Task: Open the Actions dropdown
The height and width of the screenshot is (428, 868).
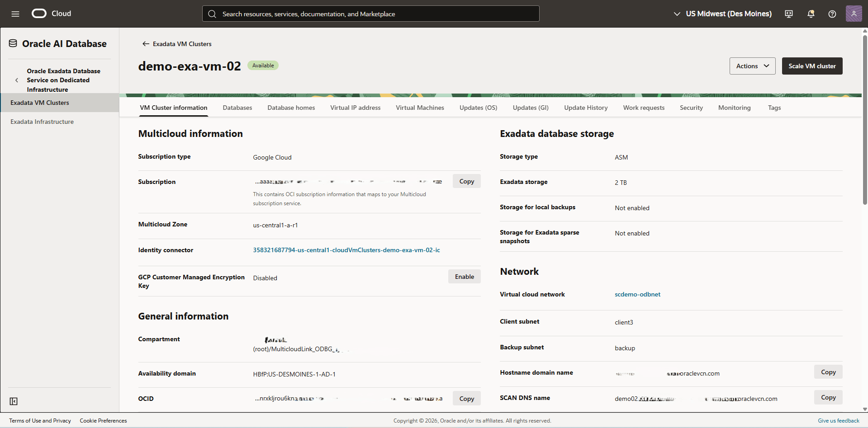Action: pos(752,66)
